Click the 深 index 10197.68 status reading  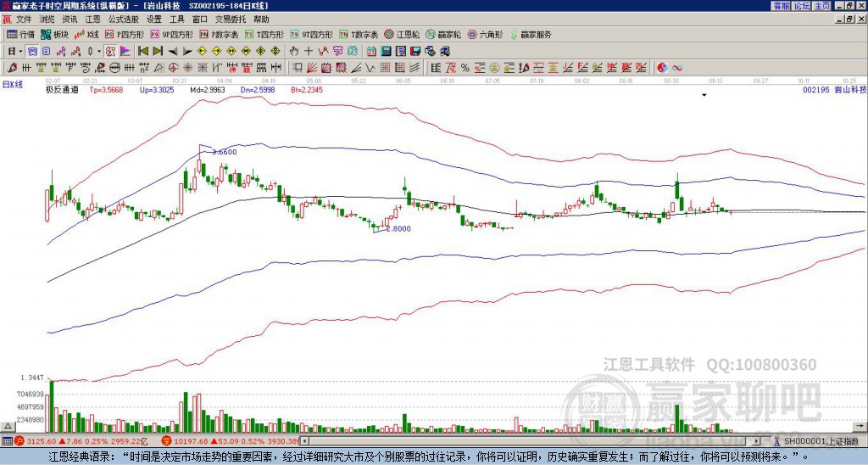[x=190, y=441]
